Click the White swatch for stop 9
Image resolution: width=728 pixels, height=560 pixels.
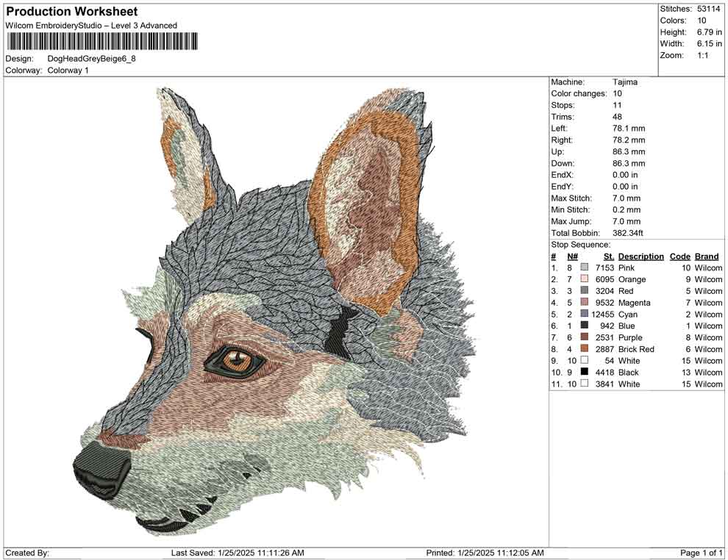coord(583,361)
